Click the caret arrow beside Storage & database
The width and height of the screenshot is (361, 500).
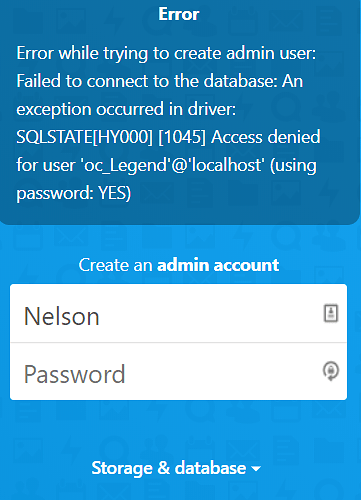(x=256, y=469)
